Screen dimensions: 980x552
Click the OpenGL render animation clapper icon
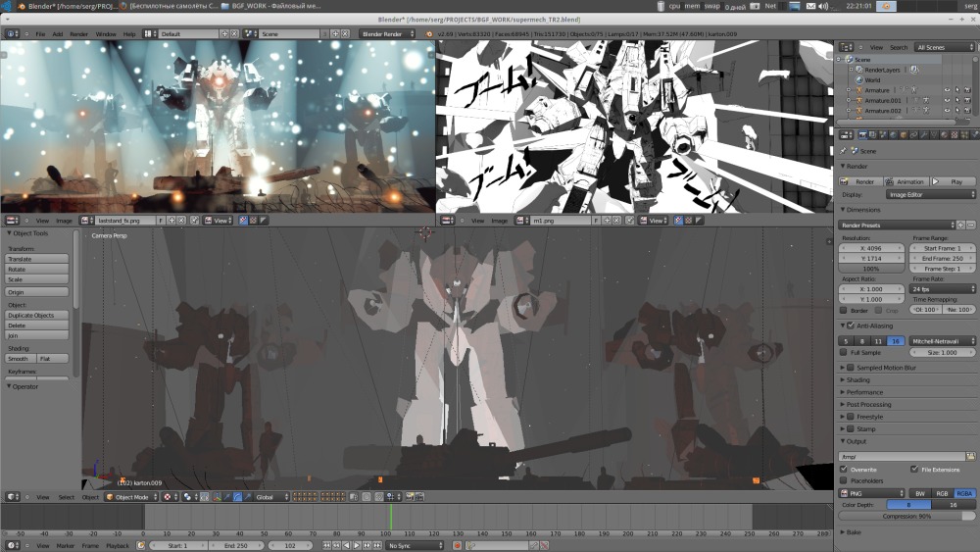pyautogui.click(x=420, y=497)
